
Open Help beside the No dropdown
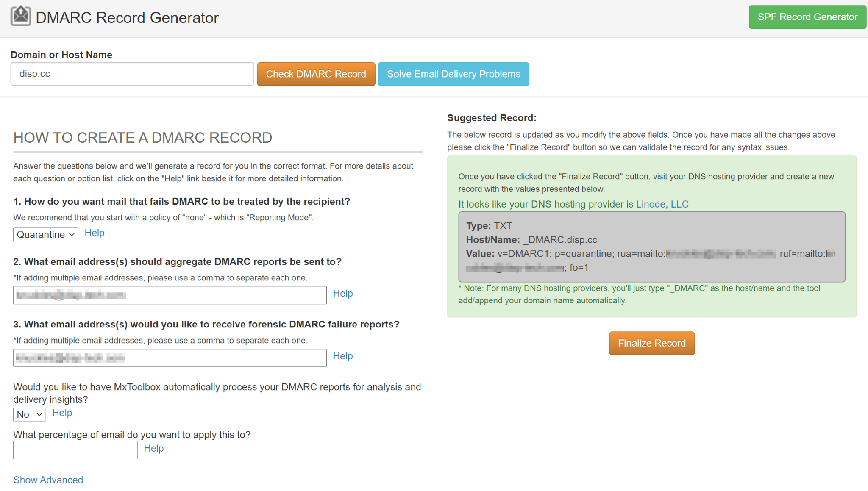click(62, 413)
